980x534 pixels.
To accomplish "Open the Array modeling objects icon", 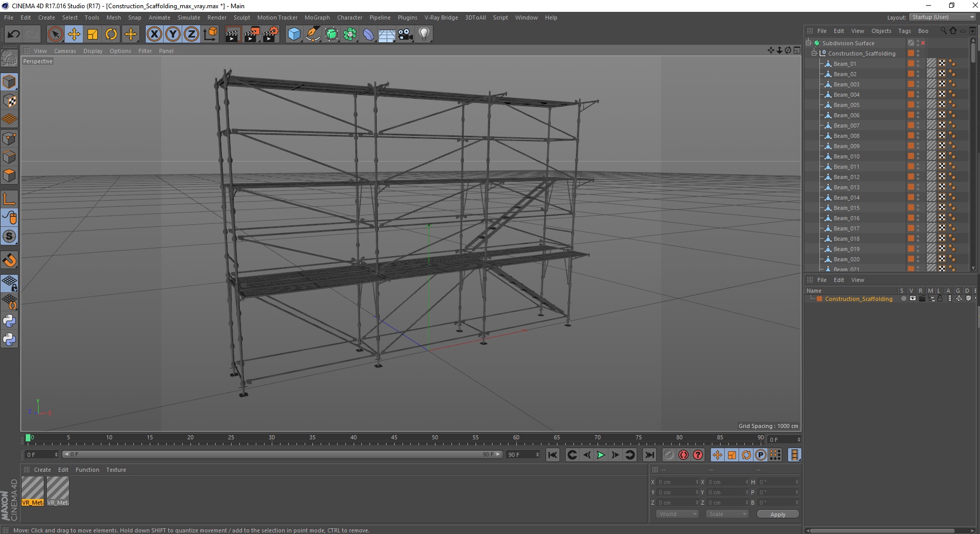I will tap(350, 34).
